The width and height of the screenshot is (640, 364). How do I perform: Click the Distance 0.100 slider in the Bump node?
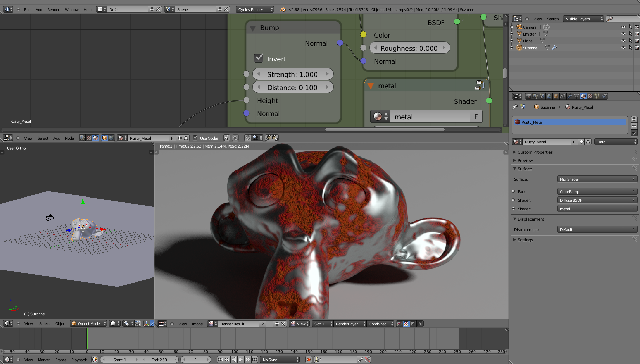tap(293, 87)
